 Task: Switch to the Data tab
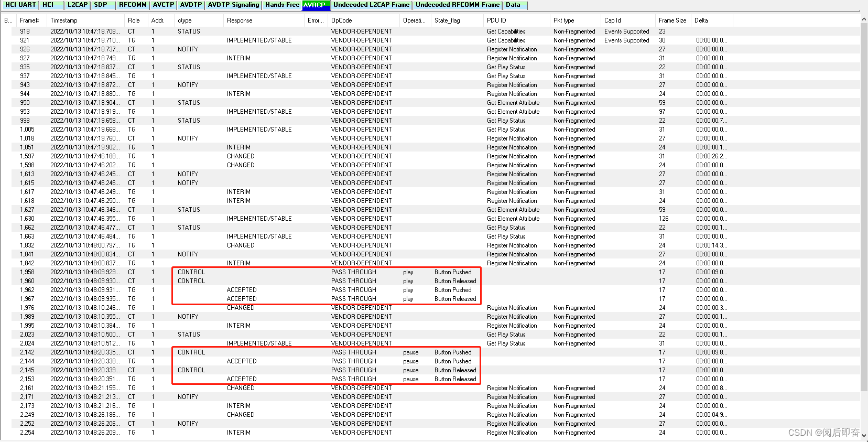(514, 5)
